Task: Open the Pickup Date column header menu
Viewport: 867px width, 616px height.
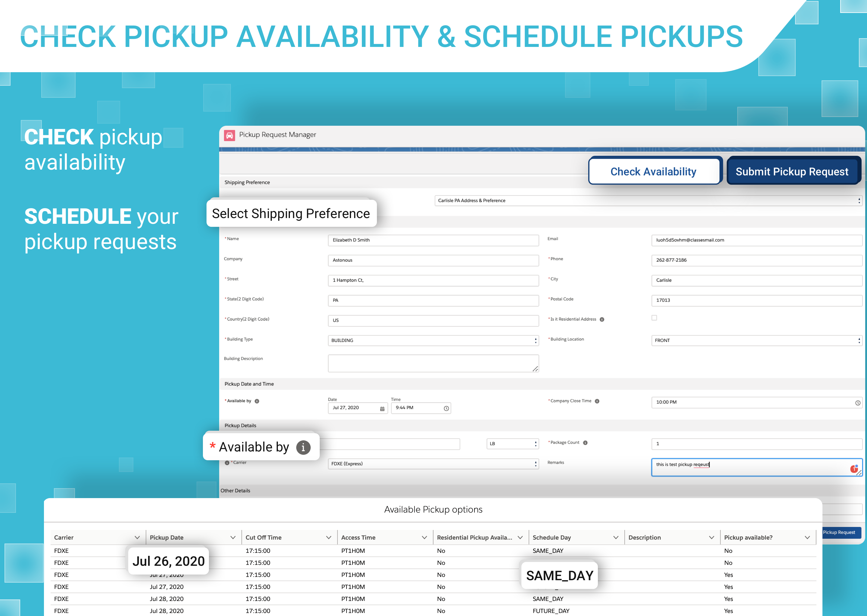Action: click(233, 537)
